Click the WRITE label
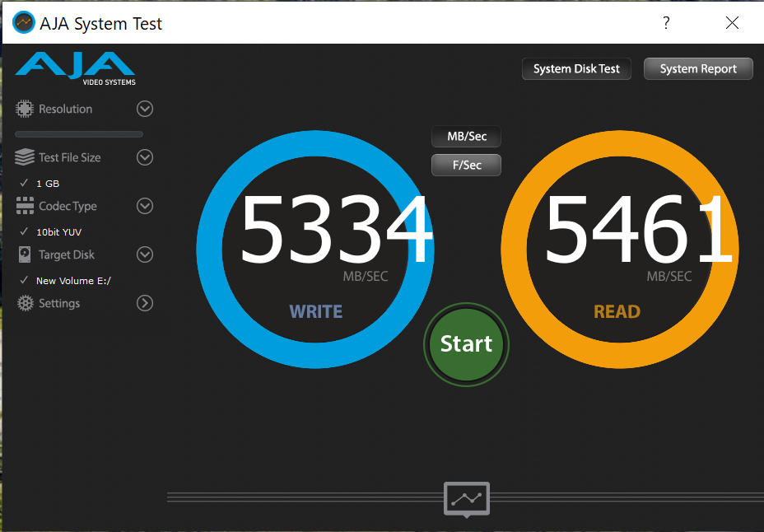Screen dimensions: 764x532 point(316,311)
